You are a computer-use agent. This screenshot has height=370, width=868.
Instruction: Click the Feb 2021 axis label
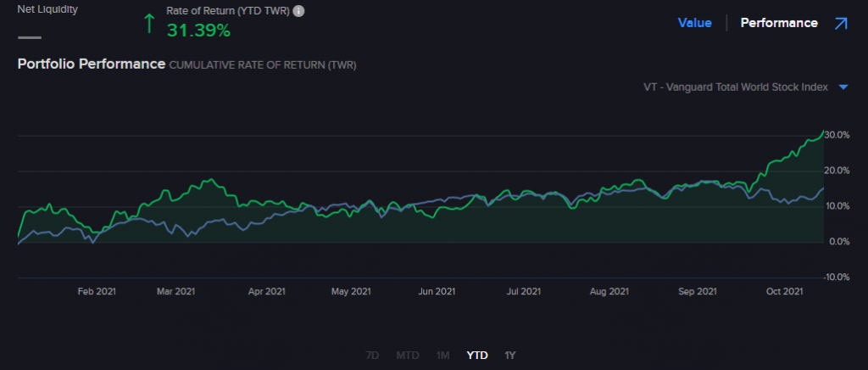97,292
